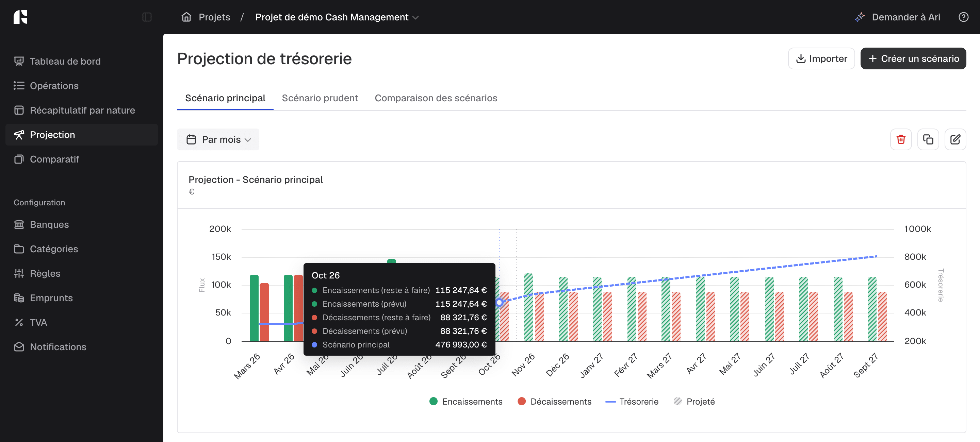Click the Avr 26 red décaissements bar

[x=299, y=308]
